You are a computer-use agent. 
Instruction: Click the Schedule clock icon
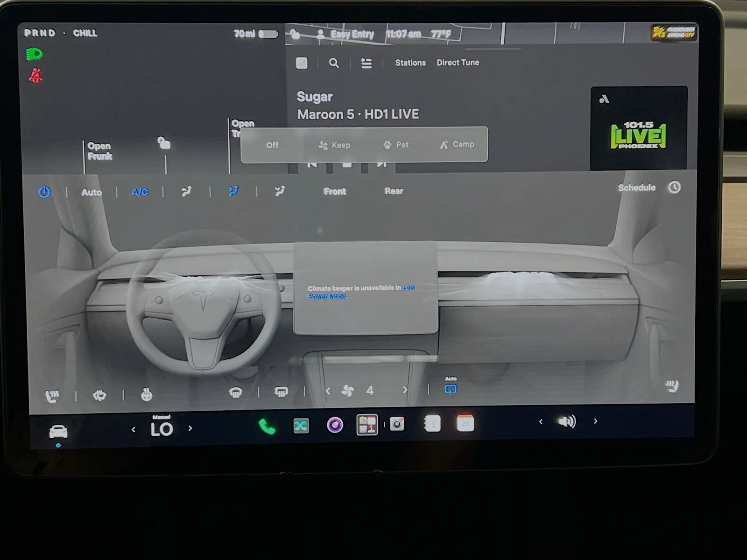(x=674, y=187)
